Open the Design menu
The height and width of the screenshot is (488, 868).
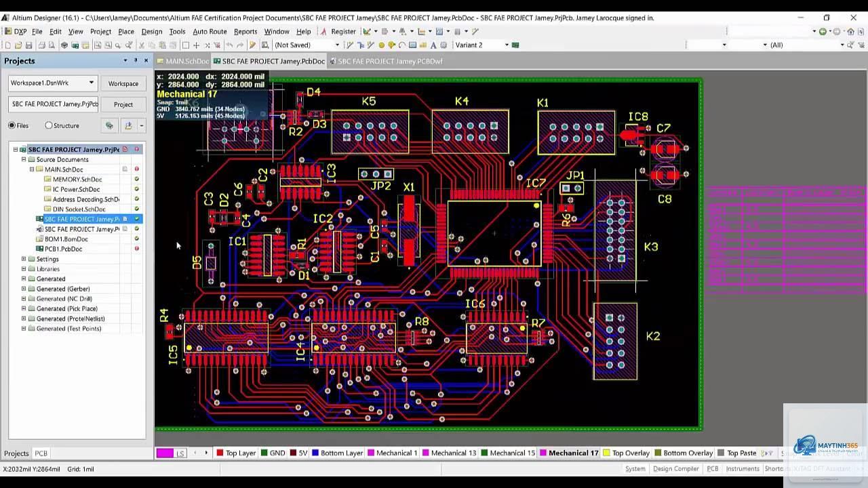coord(151,31)
